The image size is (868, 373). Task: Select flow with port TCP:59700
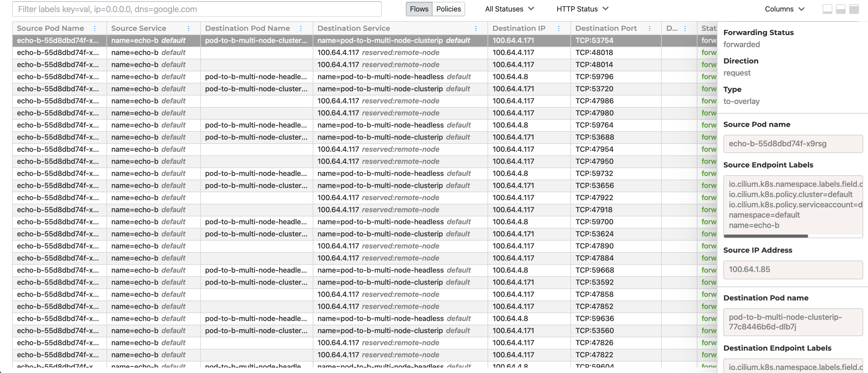pos(364,222)
